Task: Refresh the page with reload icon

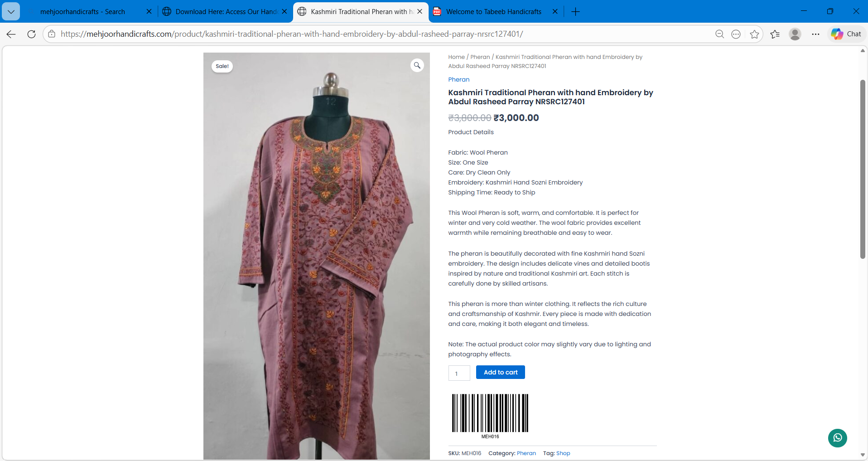Action: click(31, 34)
